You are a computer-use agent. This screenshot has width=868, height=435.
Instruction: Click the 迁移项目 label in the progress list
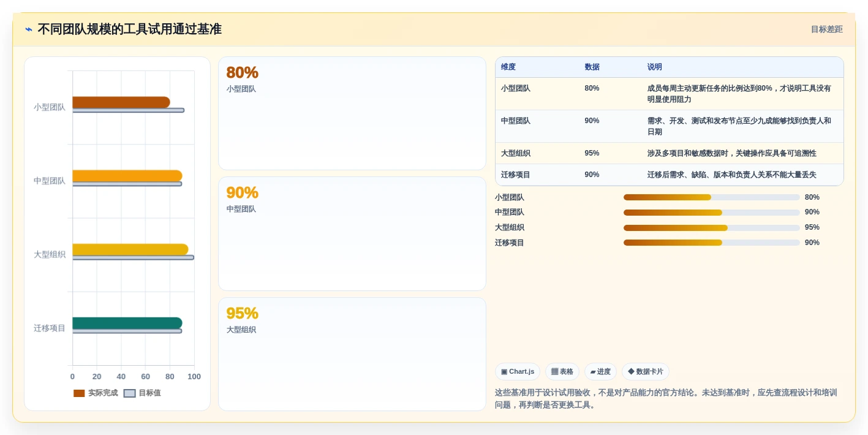pyautogui.click(x=510, y=243)
